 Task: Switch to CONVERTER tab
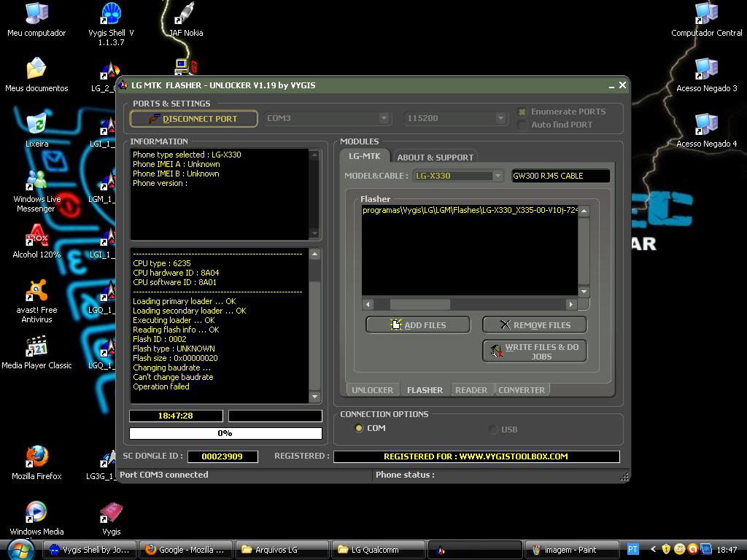pos(522,390)
